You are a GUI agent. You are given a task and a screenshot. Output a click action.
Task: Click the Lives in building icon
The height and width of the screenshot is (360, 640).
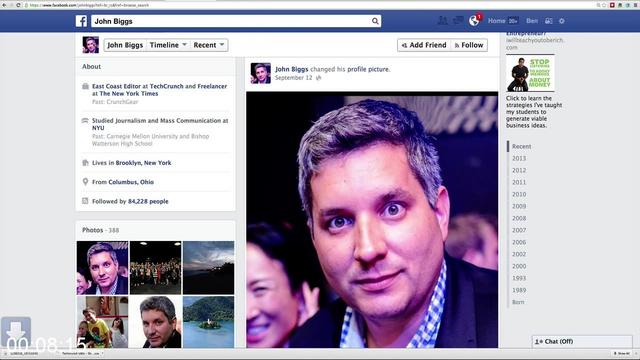click(x=85, y=162)
